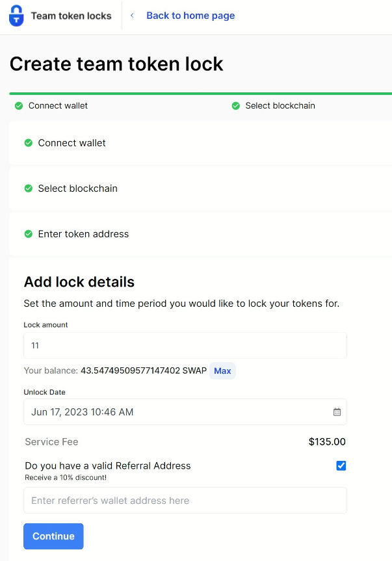Viewport: 392px width, 561px height.
Task: Click the Max button next to your balance
Action: 222,371
